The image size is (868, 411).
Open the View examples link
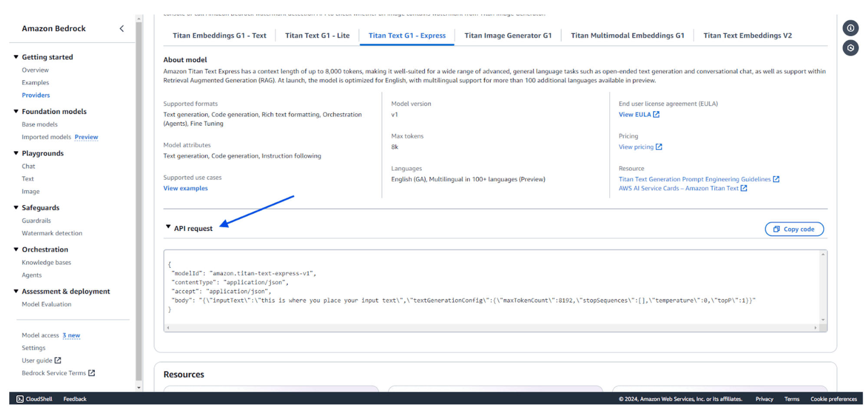click(x=185, y=188)
